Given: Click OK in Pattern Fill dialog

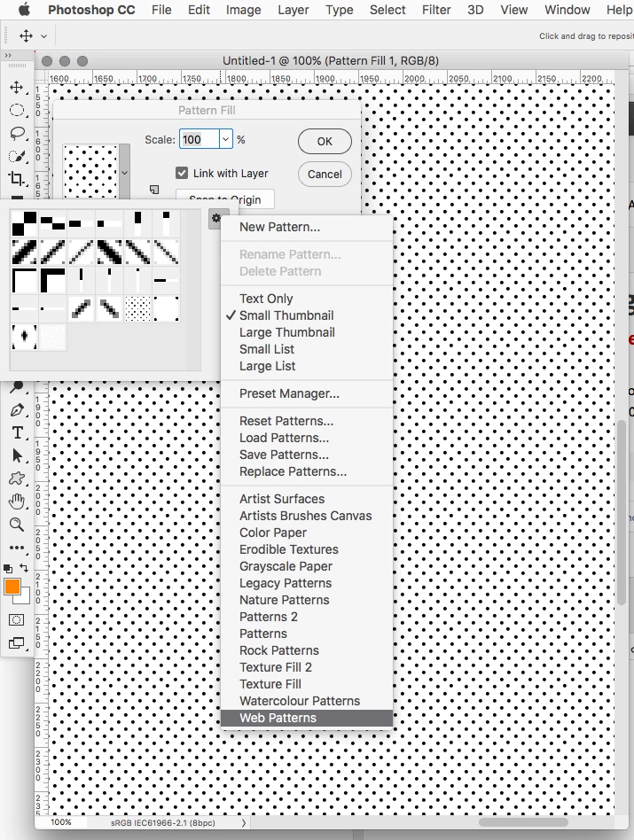Looking at the screenshot, I should (x=325, y=142).
